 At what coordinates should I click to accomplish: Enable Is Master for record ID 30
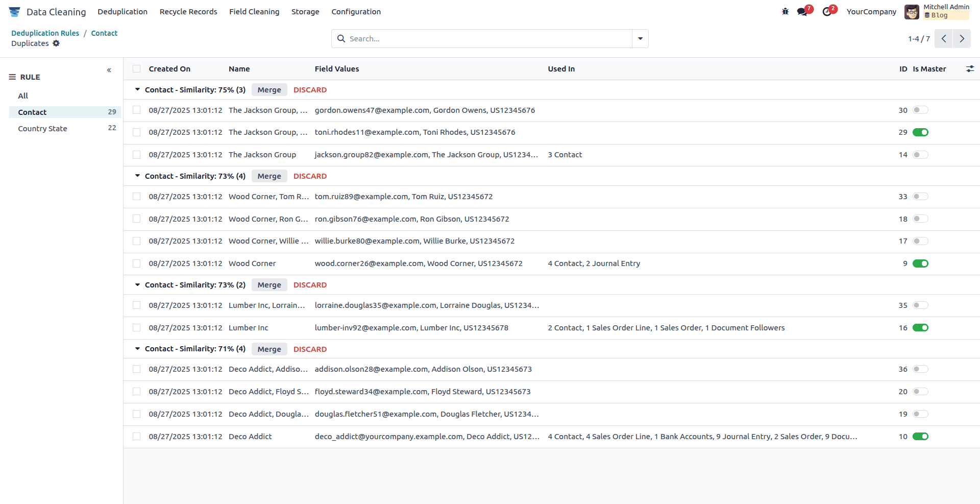[x=920, y=110]
